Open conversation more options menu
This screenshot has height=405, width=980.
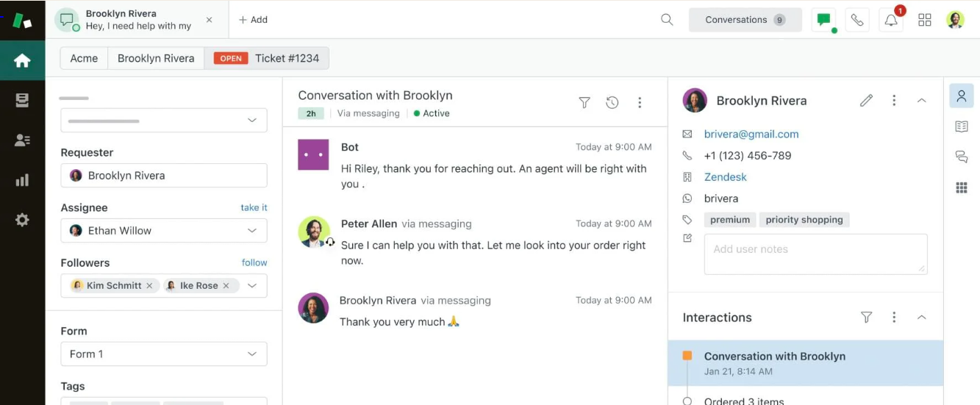[x=640, y=103]
